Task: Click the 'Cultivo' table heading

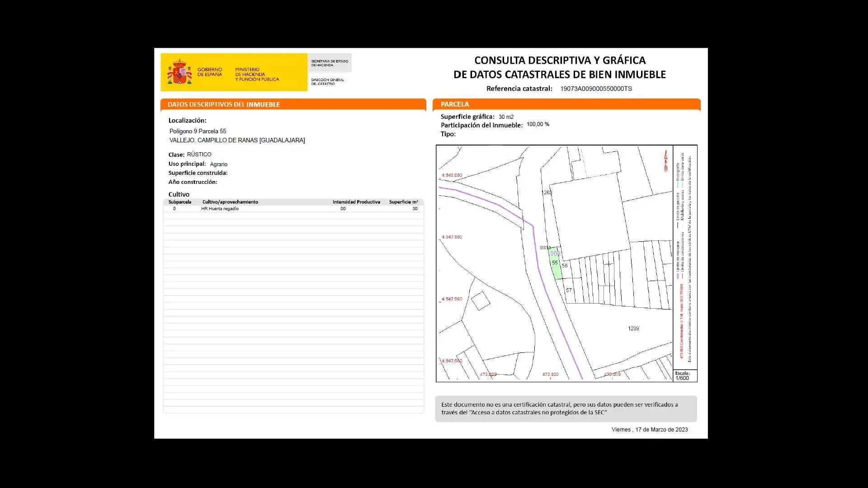Action: click(x=179, y=195)
